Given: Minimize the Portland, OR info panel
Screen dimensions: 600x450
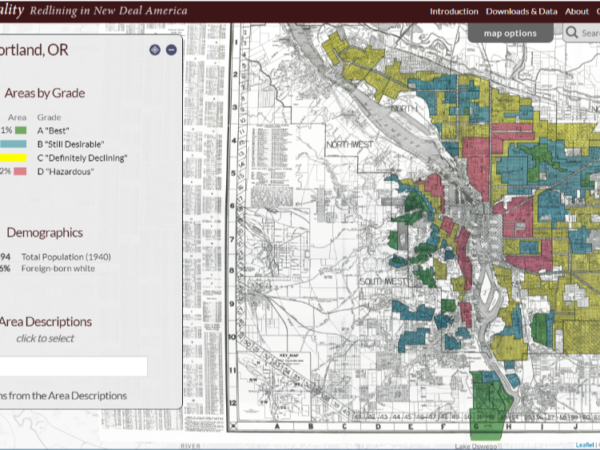Looking at the screenshot, I should coord(171,49).
